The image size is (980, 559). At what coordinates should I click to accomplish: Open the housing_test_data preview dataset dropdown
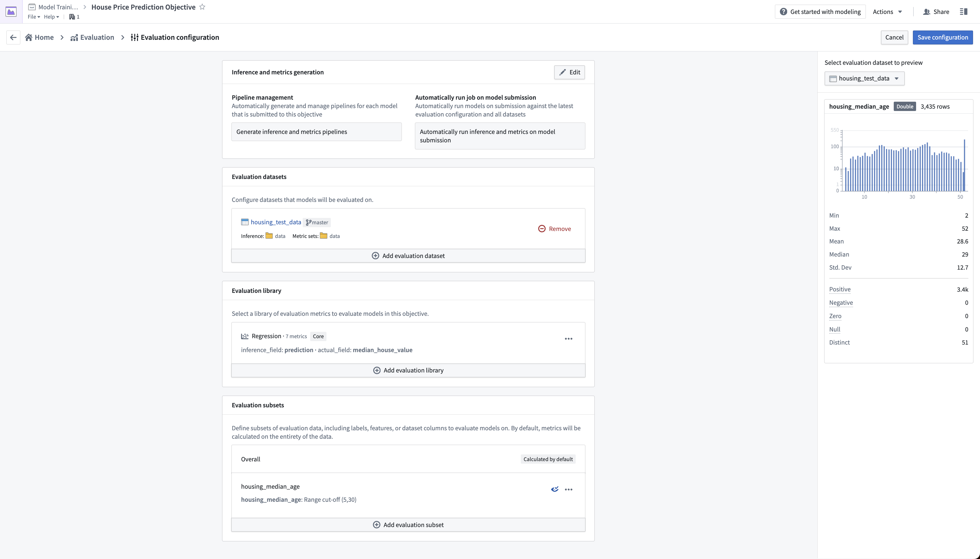864,78
